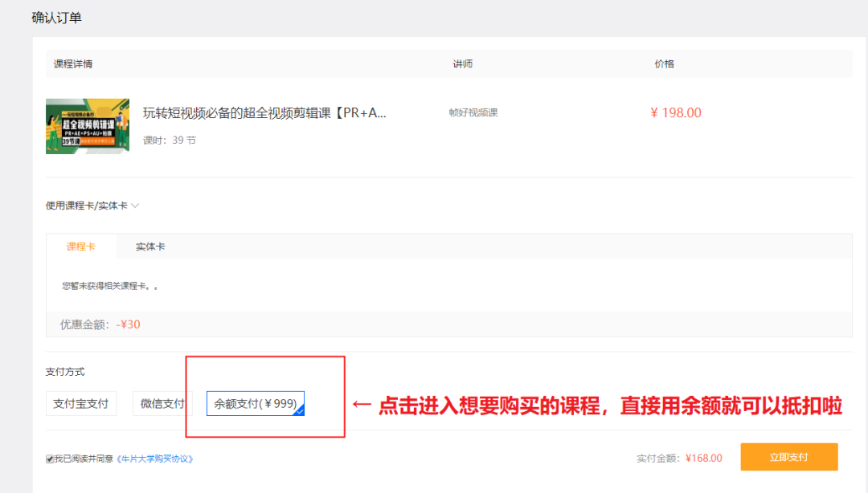The image size is (868, 493).
Task: Click the 确认订单 page heading
Action: click(56, 18)
